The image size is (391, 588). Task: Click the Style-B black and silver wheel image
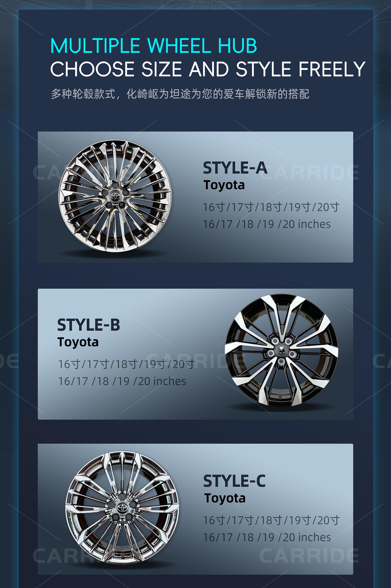tap(281, 350)
